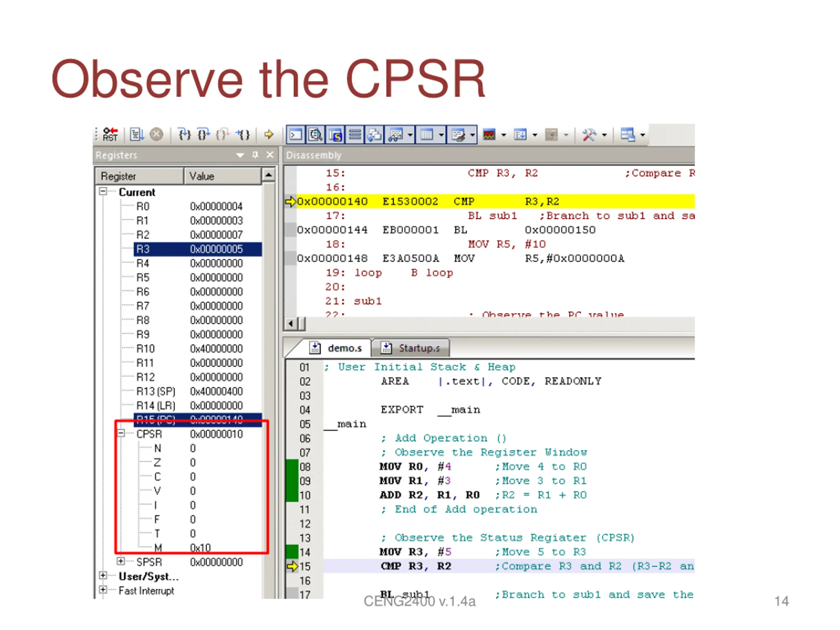840x630 pixels.
Task: Click the Step Over braces icon
Action: 204,135
